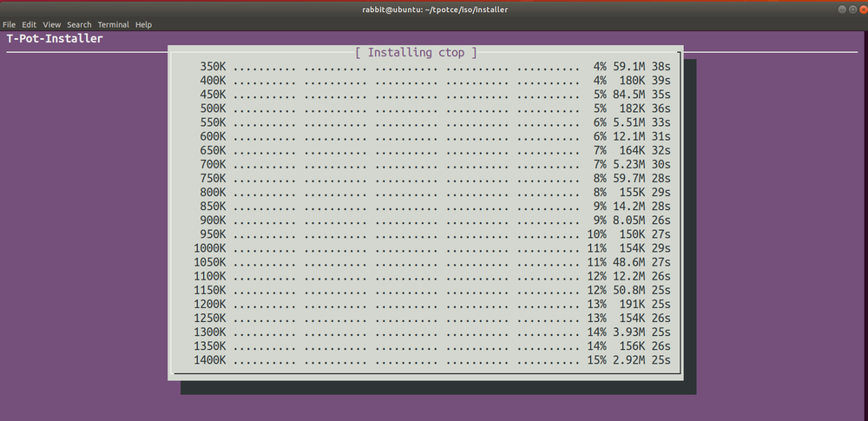The image size is (868, 421).
Task: Select the '1400K' progress row label
Action: coord(210,360)
